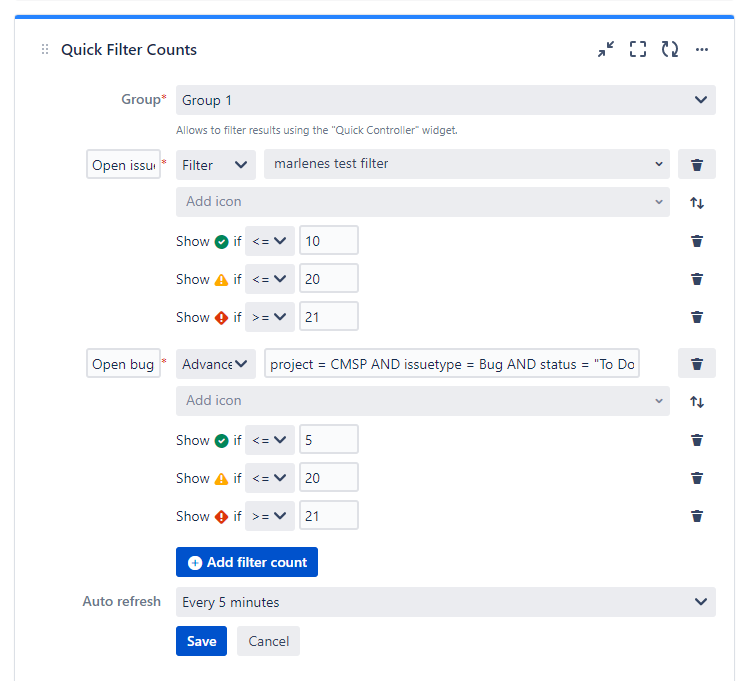Open the Auto refresh interval dropdown

point(445,602)
